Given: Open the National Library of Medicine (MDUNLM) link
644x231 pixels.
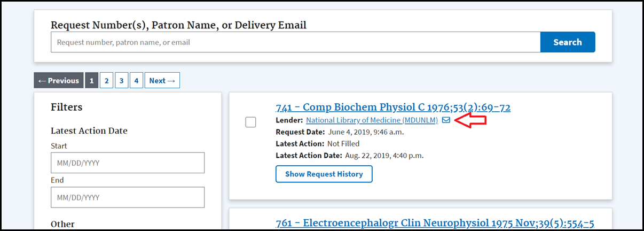Looking at the screenshot, I should click(x=372, y=120).
